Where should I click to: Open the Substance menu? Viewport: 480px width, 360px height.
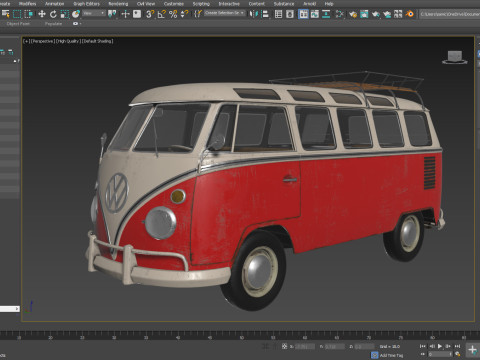[284, 4]
